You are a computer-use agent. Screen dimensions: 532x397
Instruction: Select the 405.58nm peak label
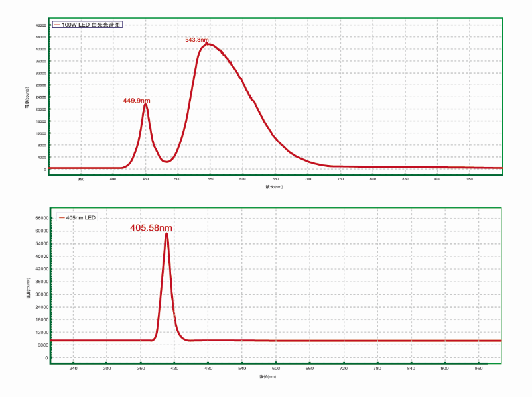(151, 227)
